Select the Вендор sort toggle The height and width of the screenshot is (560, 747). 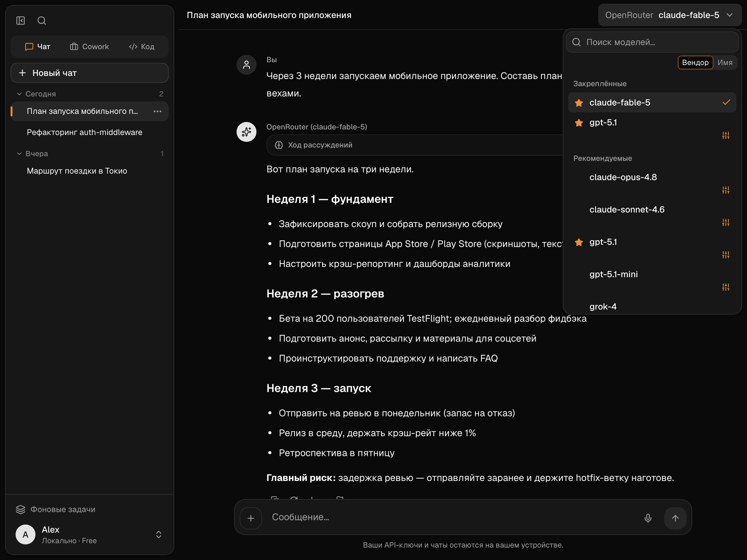click(x=695, y=63)
